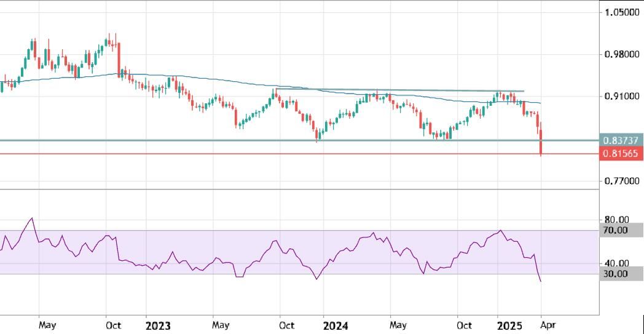Click the 0.83737 teal price label
The width and height of the screenshot is (644, 334).
tap(621, 140)
